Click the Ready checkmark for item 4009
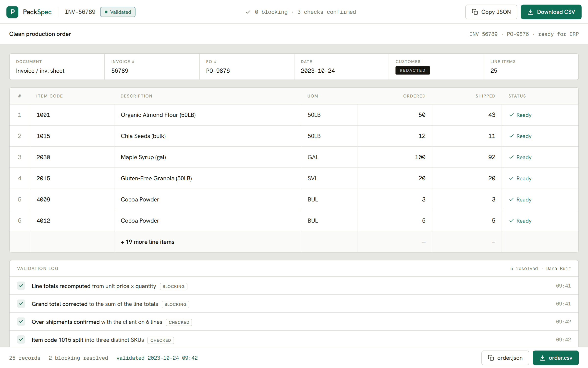This screenshot has height=368, width=588. click(x=511, y=199)
